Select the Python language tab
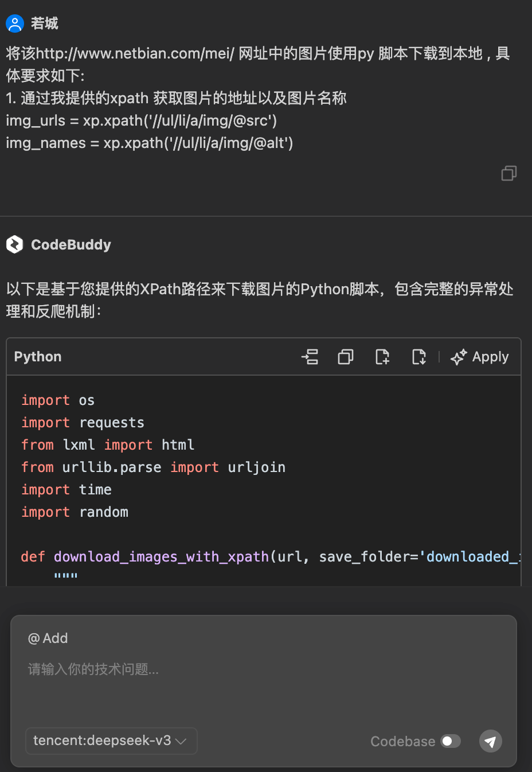The width and height of the screenshot is (532, 772). 37,356
